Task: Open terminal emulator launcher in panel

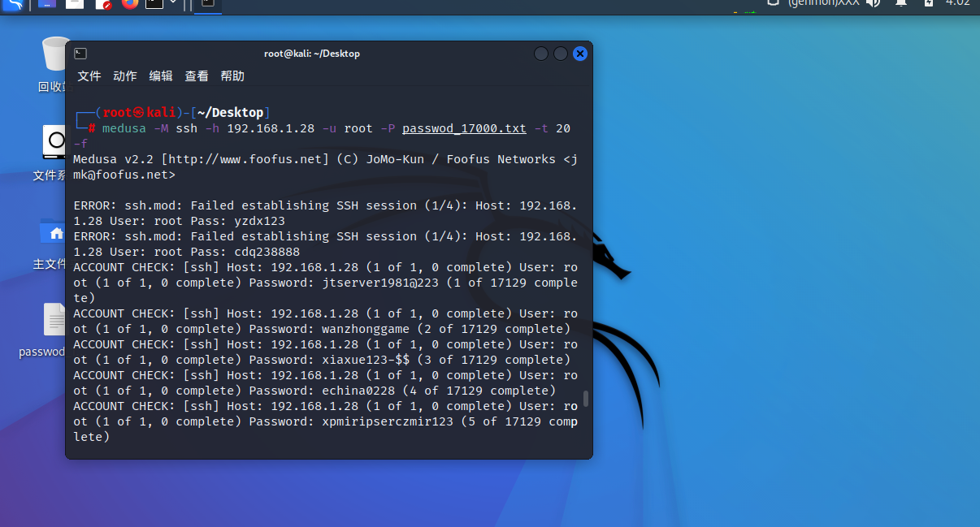Action: pos(154,3)
